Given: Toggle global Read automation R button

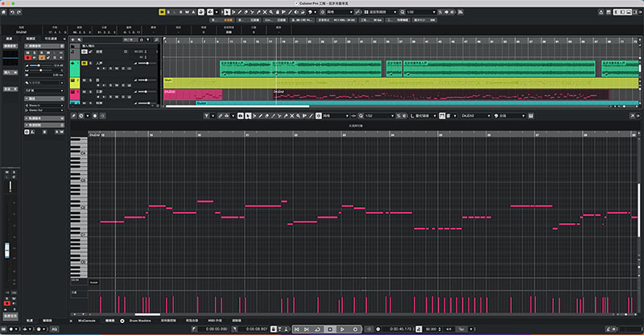Looking at the screenshot, I should pyautogui.click(x=181, y=12).
